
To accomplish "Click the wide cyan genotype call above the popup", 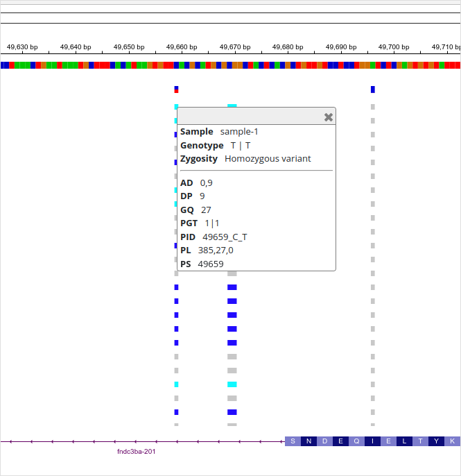I will (232, 105).
